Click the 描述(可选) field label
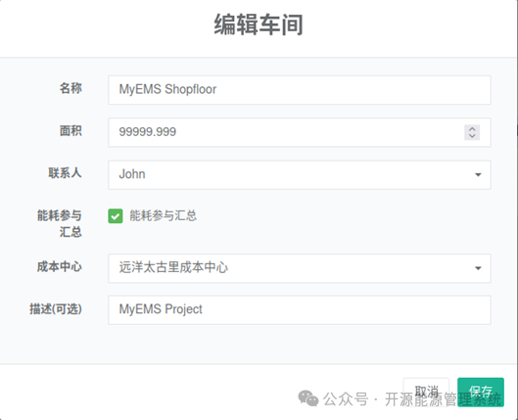 pyautogui.click(x=56, y=309)
